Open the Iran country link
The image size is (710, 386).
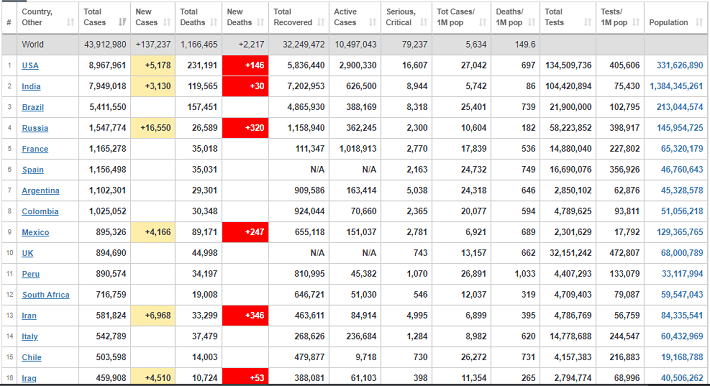(29, 316)
